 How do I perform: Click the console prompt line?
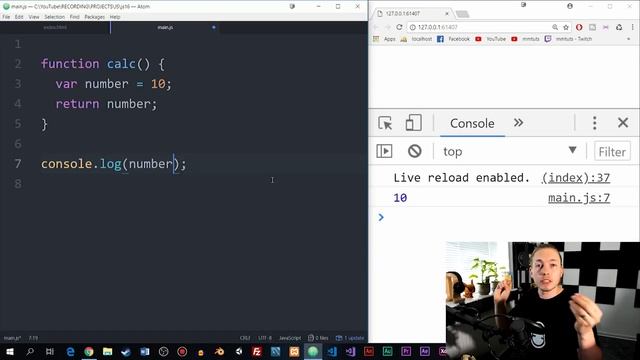pyautogui.click(x=504, y=217)
